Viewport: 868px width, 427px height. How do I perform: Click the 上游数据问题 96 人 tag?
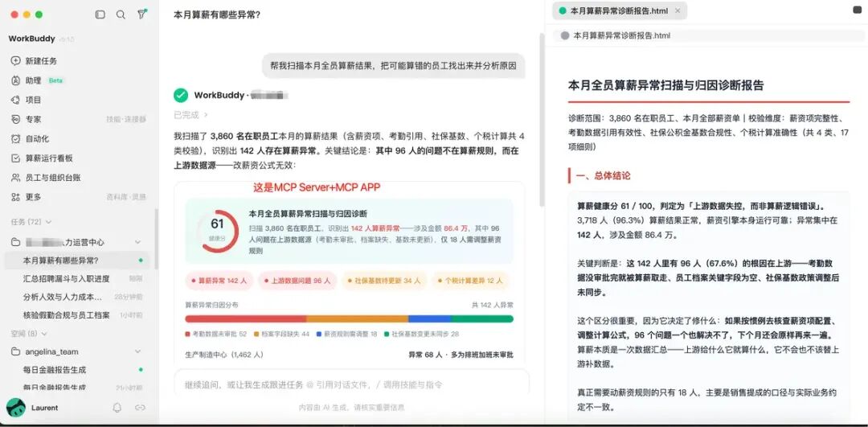pos(297,281)
